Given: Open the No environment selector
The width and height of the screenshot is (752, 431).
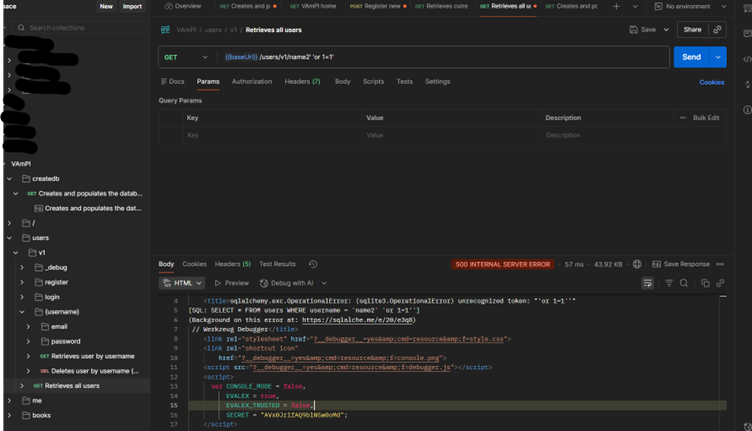Looking at the screenshot, I should [691, 6].
